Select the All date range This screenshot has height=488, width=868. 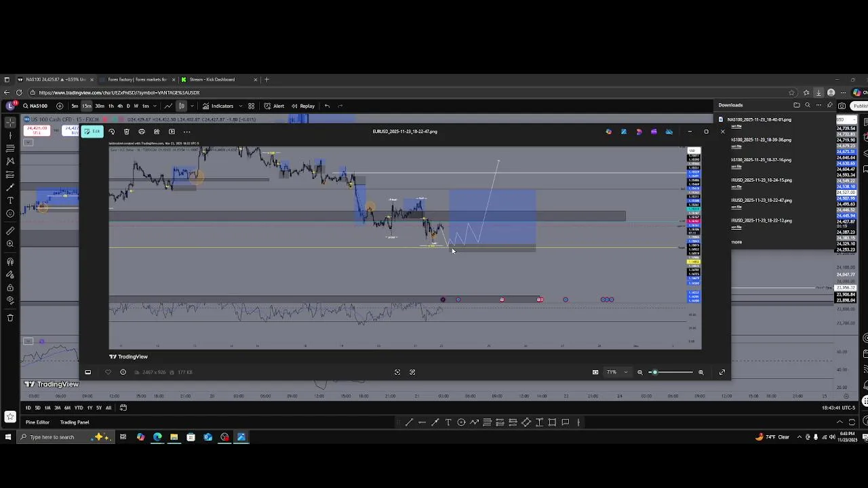108,408
